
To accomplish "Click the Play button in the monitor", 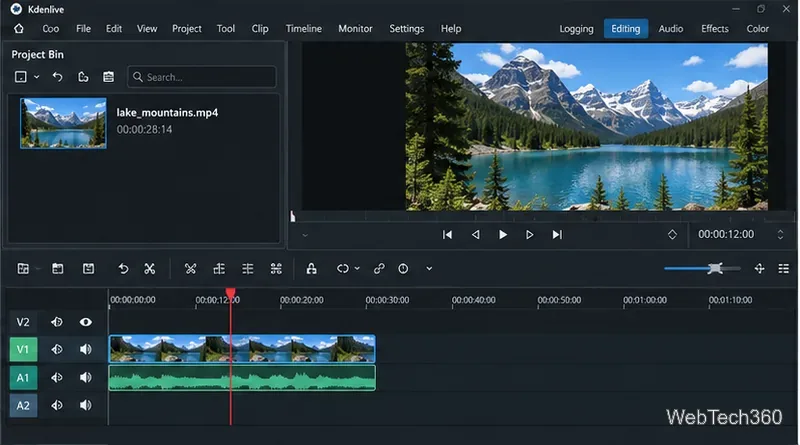I will (x=503, y=235).
